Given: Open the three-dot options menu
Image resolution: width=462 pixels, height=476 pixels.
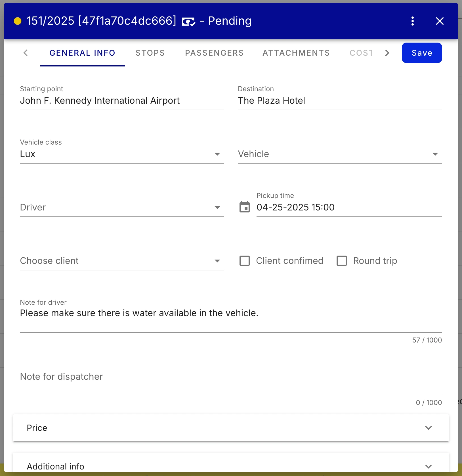Looking at the screenshot, I should [412, 21].
